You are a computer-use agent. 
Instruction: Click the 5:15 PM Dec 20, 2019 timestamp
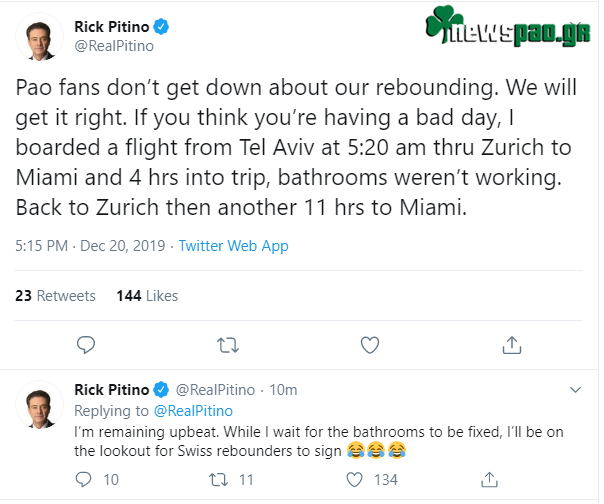[89, 245]
